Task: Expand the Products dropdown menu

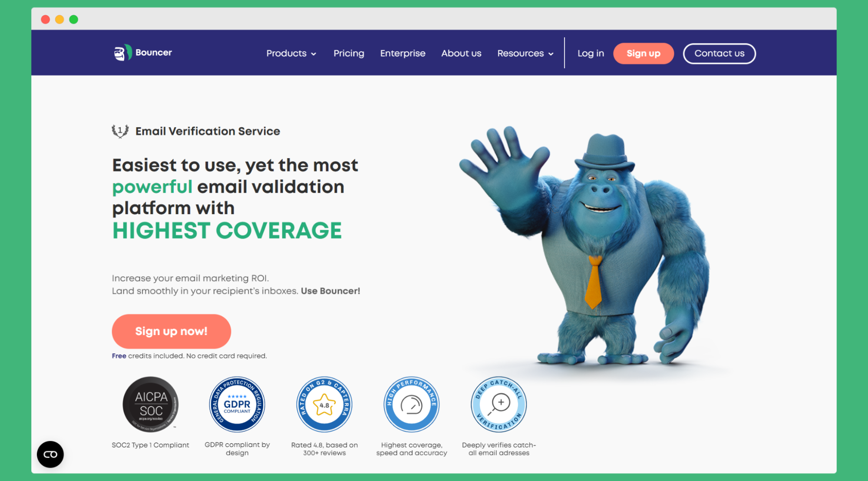Action: pos(291,53)
